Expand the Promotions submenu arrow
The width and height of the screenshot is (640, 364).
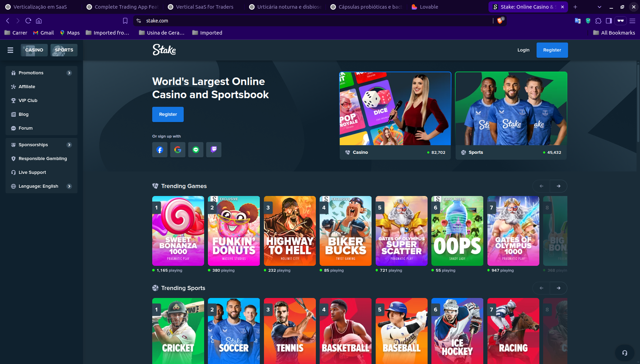click(69, 73)
